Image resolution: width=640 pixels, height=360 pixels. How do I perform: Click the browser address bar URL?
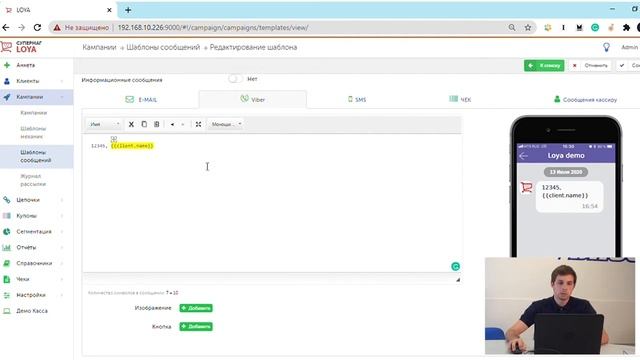pos(213,27)
